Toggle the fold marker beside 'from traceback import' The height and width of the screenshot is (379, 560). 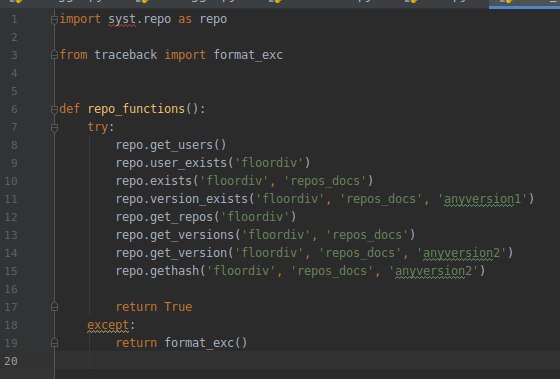tap(54, 55)
